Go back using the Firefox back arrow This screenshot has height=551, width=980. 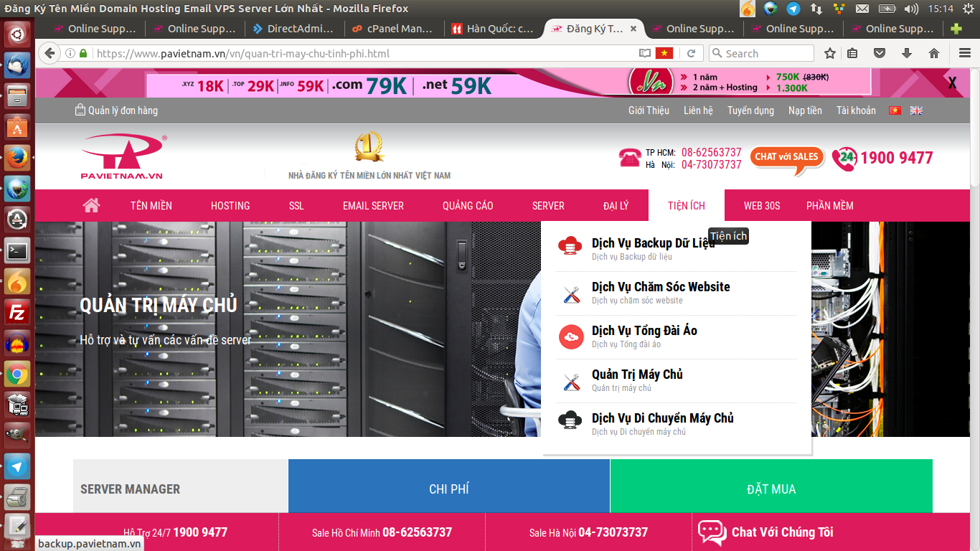[x=49, y=53]
